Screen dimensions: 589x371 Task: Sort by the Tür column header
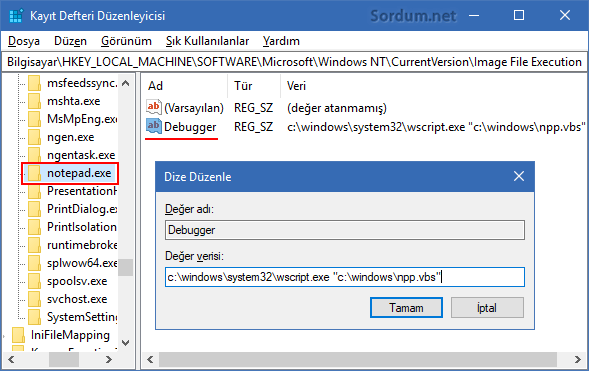(243, 86)
